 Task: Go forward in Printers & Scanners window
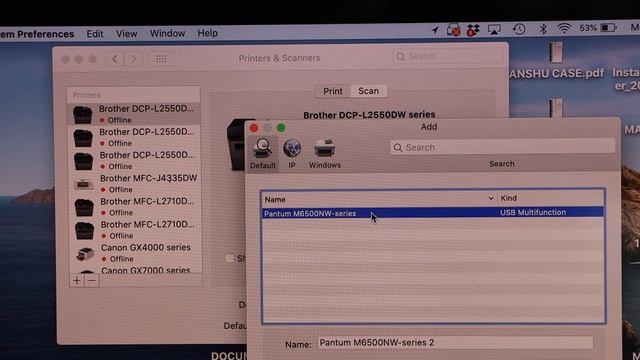pyautogui.click(x=133, y=59)
